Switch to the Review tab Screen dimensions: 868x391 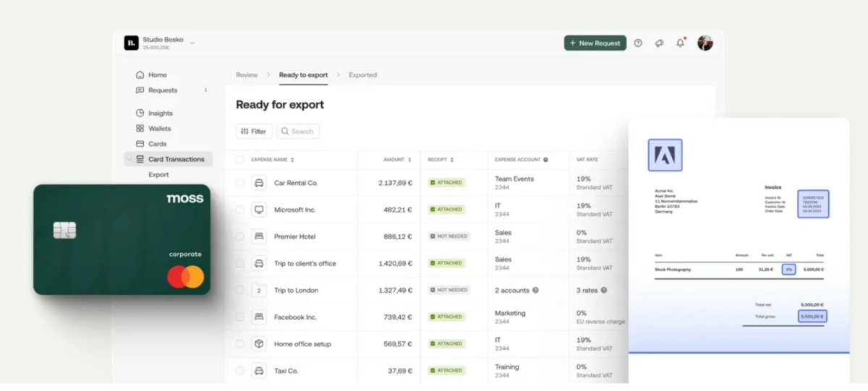point(247,75)
